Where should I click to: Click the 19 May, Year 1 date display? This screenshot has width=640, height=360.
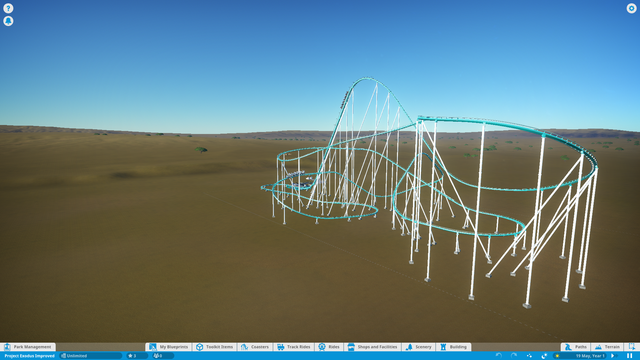click(x=589, y=356)
